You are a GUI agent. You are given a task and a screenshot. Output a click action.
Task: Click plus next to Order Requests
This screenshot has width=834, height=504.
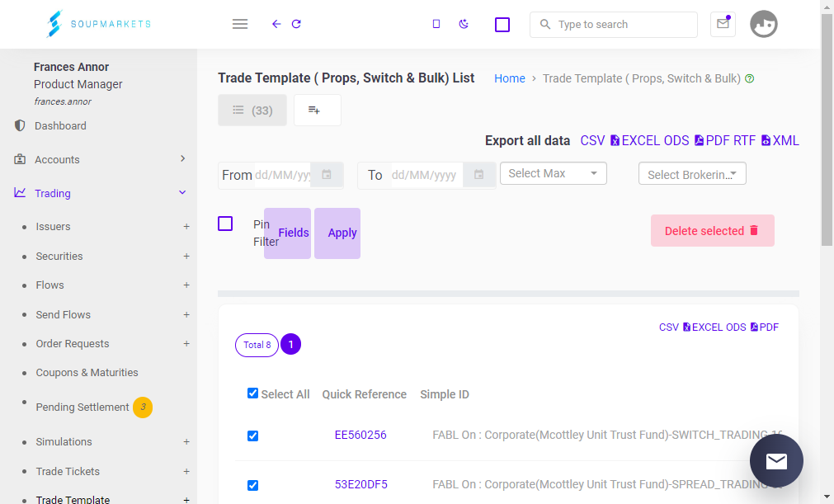186,343
